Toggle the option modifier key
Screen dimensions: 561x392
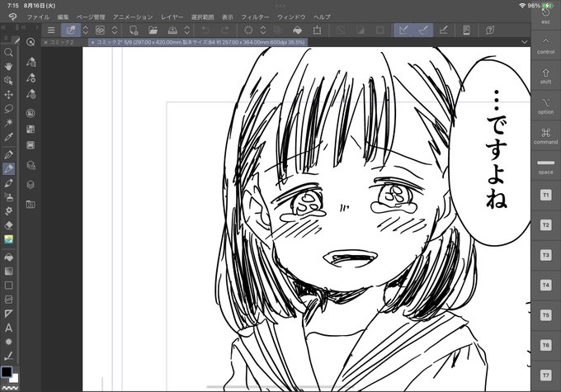[545, 106]
